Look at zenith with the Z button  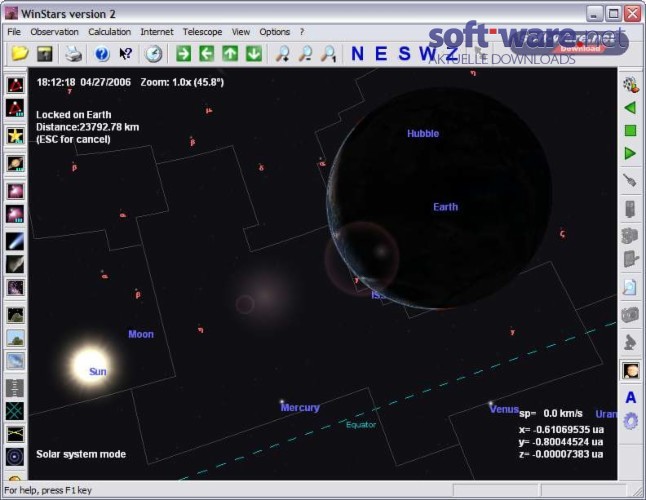click(x=452, y=54)
